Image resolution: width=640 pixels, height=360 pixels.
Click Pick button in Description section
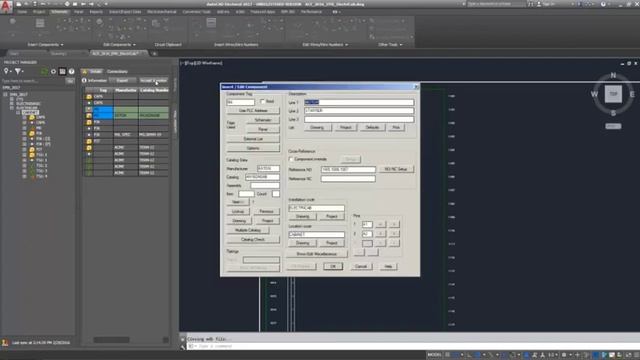pyautogui.click(x=396, y=127)
